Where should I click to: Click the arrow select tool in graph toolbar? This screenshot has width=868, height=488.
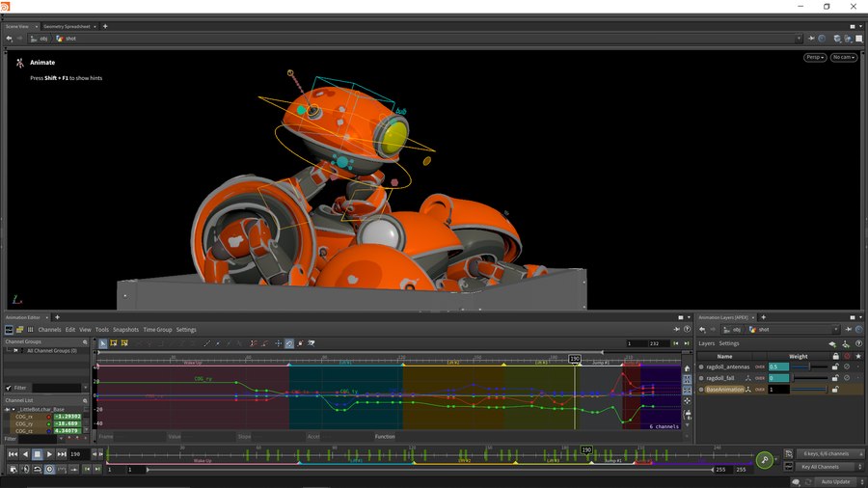pos(103,343)
